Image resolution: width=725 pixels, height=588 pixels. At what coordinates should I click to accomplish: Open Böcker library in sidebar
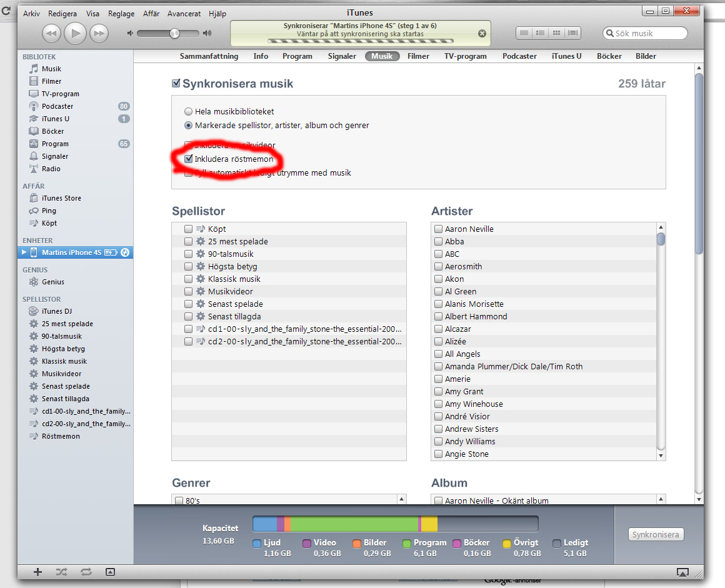(52, 131)
